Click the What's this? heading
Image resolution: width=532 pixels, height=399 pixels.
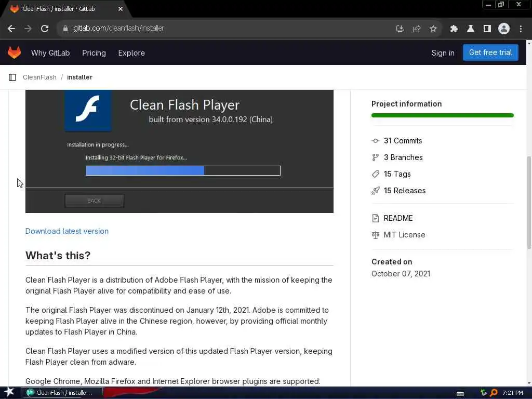58,256
